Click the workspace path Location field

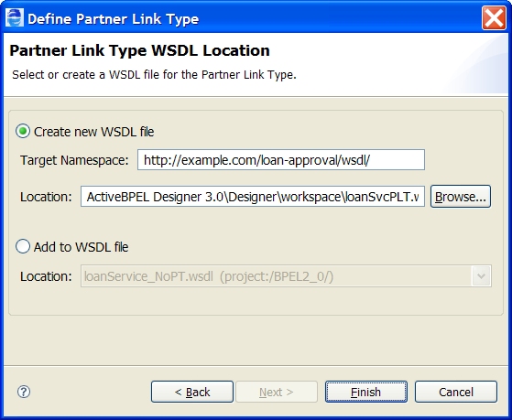click(x=253, y=197)
